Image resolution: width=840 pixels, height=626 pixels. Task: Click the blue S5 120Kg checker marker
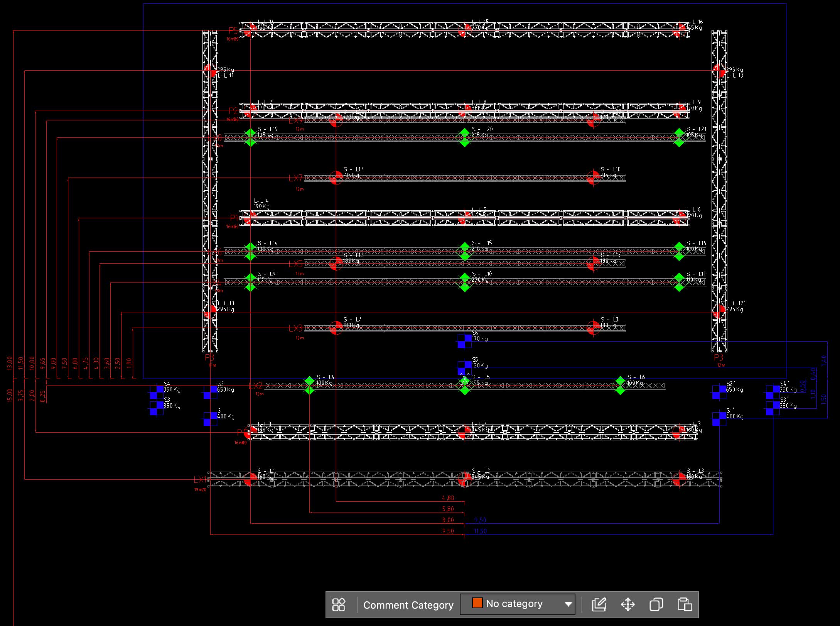[464, 368]
